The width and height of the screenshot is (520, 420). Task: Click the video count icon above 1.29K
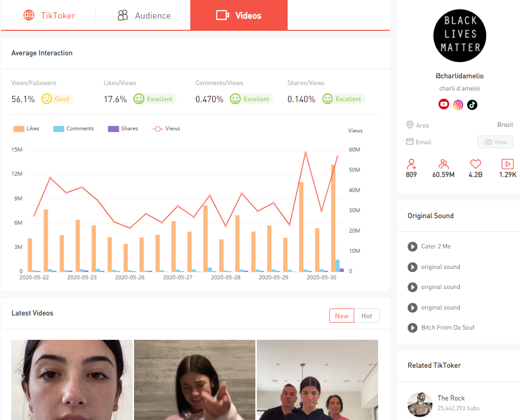point(507,164)
